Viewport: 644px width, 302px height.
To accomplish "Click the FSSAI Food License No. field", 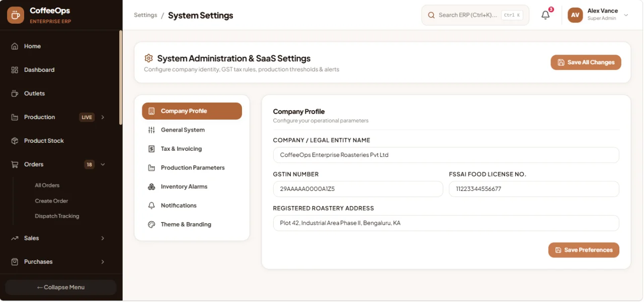I will click(x=534, y=189).
